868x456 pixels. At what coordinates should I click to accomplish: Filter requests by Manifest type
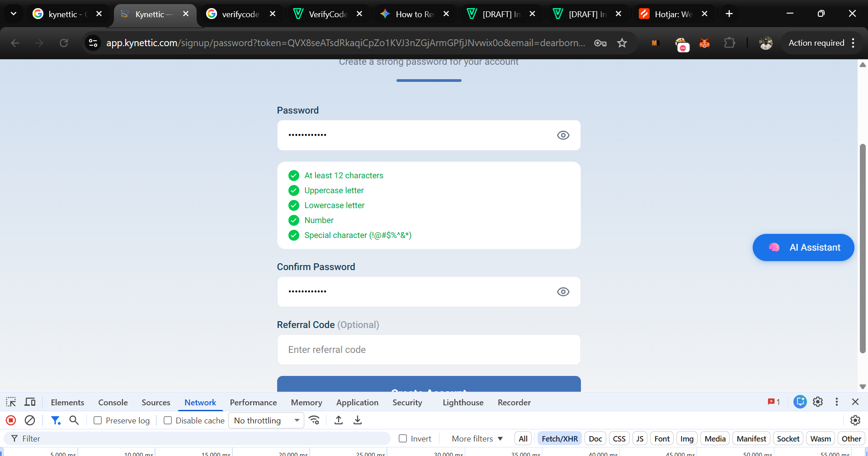751,438
